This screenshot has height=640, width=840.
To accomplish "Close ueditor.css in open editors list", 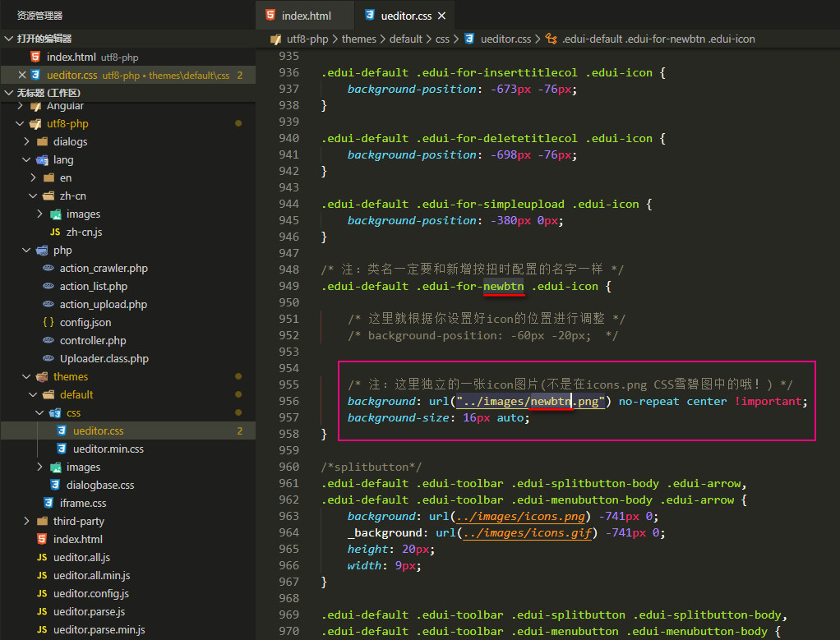I will 22,76.
